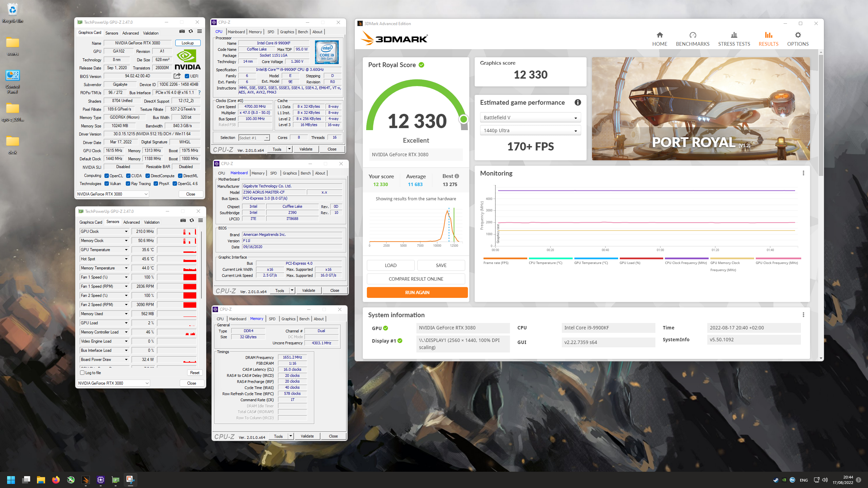This screenshot has height=488, width=868.
Task: Toggle the Ray Tracing checkbox in GPU-Z
Action: (128, 184)
